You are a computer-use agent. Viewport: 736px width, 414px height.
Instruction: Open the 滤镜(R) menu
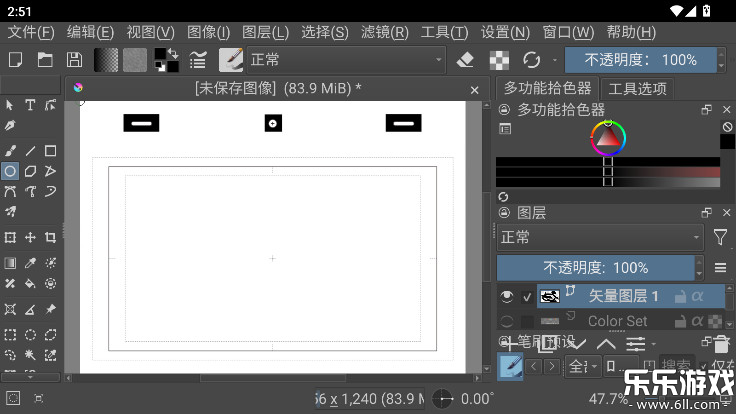pyautogui.click(x=385, y=32)
